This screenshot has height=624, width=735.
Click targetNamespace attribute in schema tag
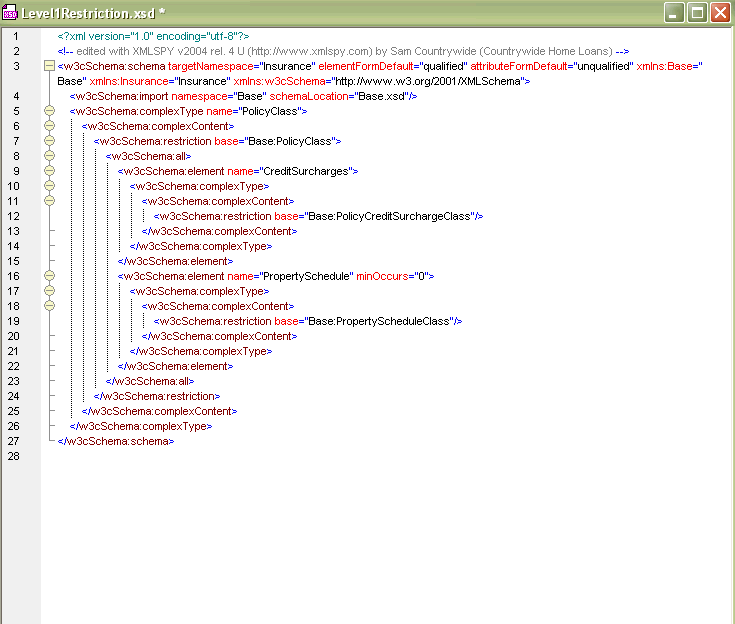pyautogui.click(x=242, y=66)
